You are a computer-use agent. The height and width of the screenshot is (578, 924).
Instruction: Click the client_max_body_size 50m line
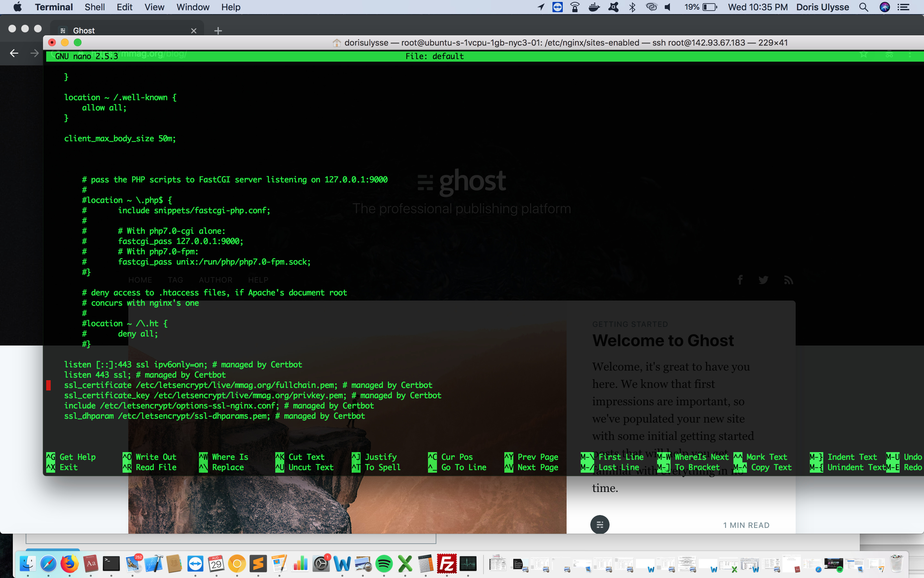pyautogui.click(x=120, y=138)
